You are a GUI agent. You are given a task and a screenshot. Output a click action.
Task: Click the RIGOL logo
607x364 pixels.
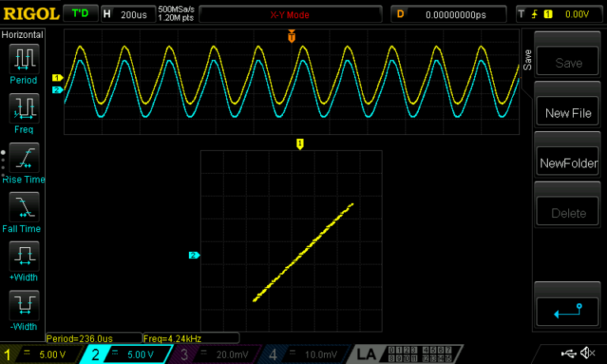(x=31, y=14)
